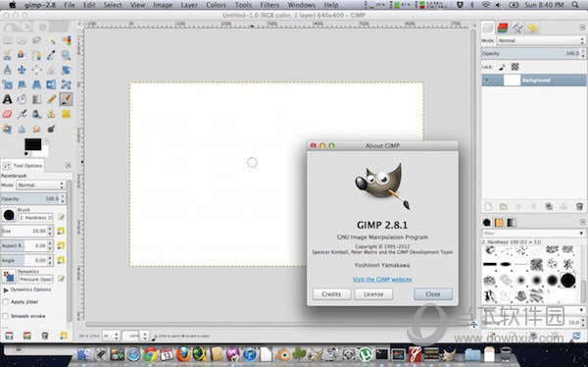
Task: Open the Layers dock tab configuration menu
Action: pos(582,27)
